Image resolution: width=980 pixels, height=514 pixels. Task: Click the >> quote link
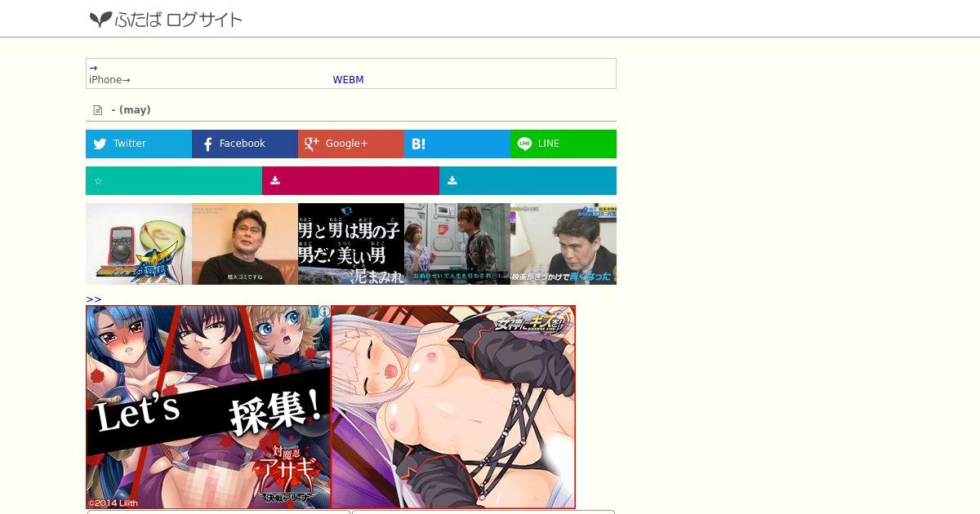pyautogui.click(x=94, y=299)
